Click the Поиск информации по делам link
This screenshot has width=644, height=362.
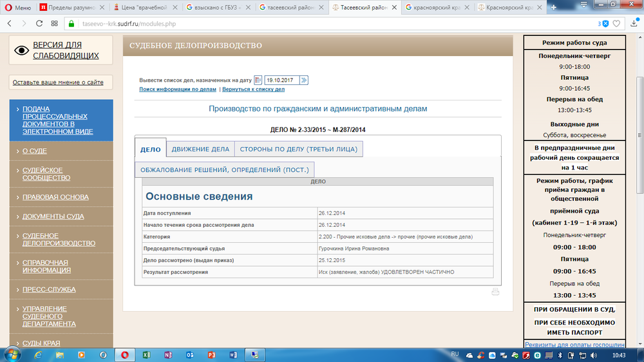[x=178, y=90]
